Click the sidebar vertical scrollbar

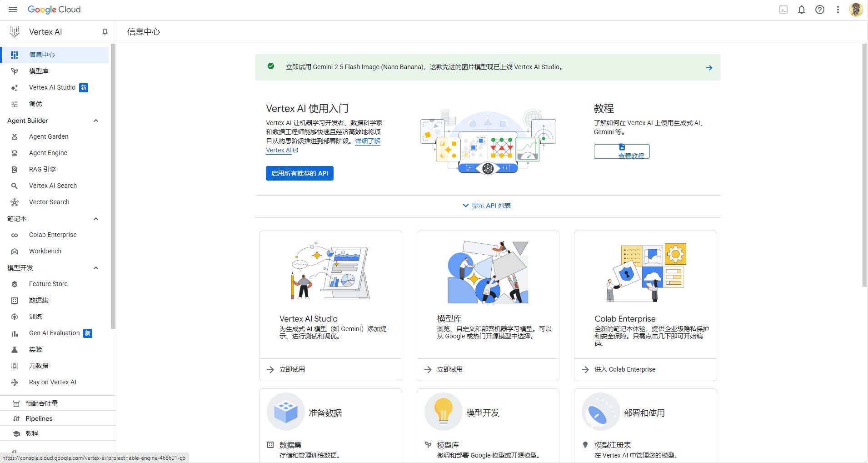[x=114, y=186]
